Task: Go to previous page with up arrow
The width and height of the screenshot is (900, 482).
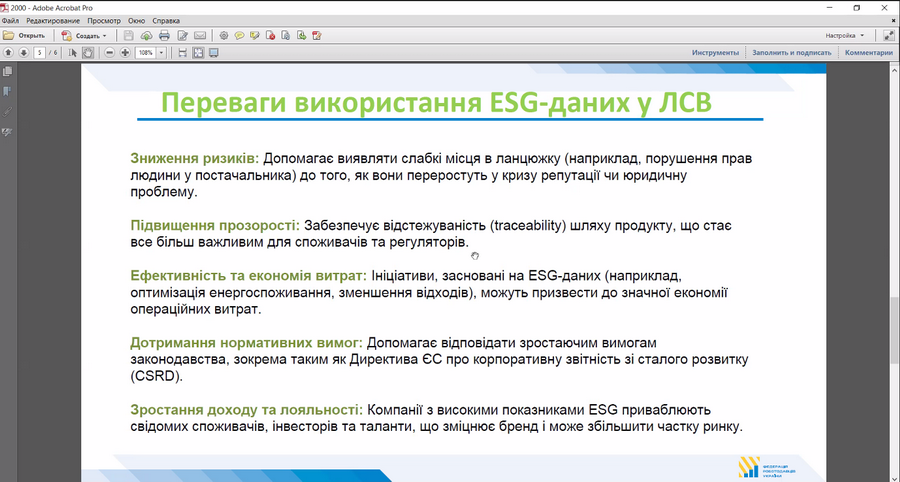Action: point(9,53)
